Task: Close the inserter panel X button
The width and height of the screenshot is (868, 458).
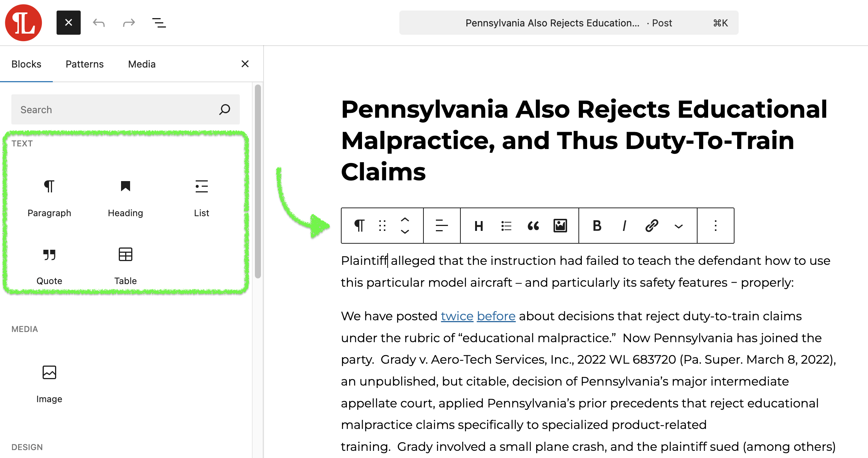Action: click(245, 64)
